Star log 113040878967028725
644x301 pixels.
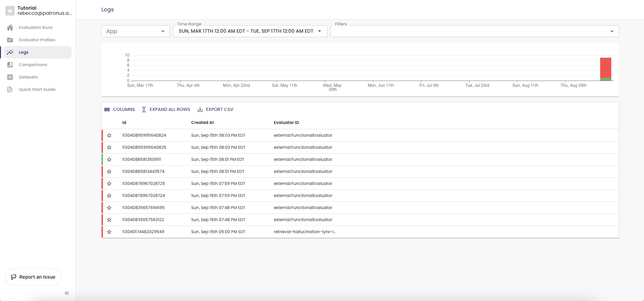click(109, 184)
